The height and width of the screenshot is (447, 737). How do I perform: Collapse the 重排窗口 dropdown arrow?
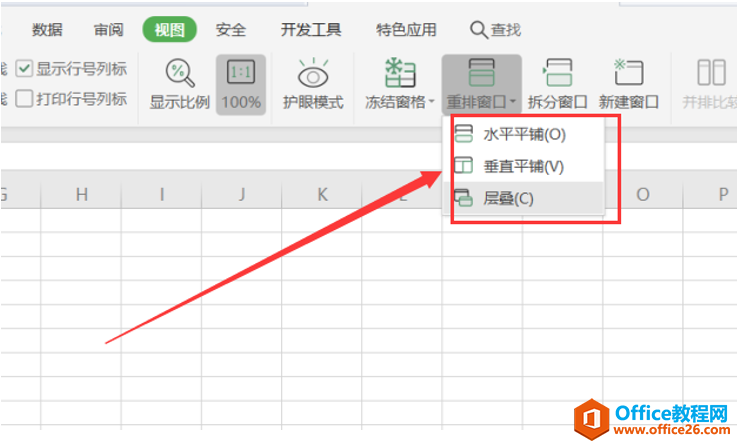click(513, 102)
